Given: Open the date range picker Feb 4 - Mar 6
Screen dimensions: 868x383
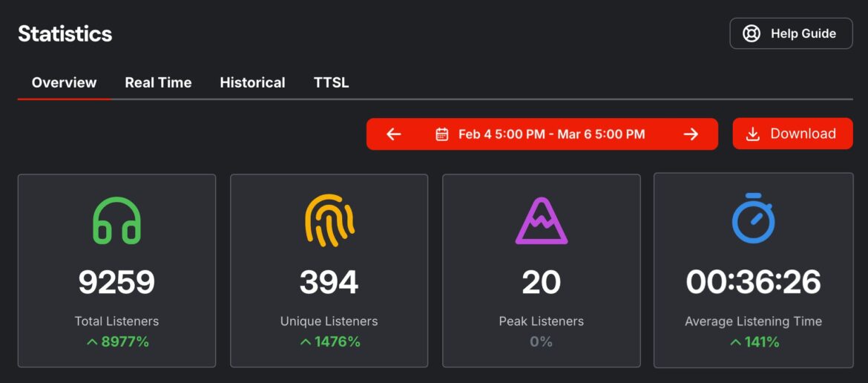Looking at the screenshot, I should coord(551,134).
